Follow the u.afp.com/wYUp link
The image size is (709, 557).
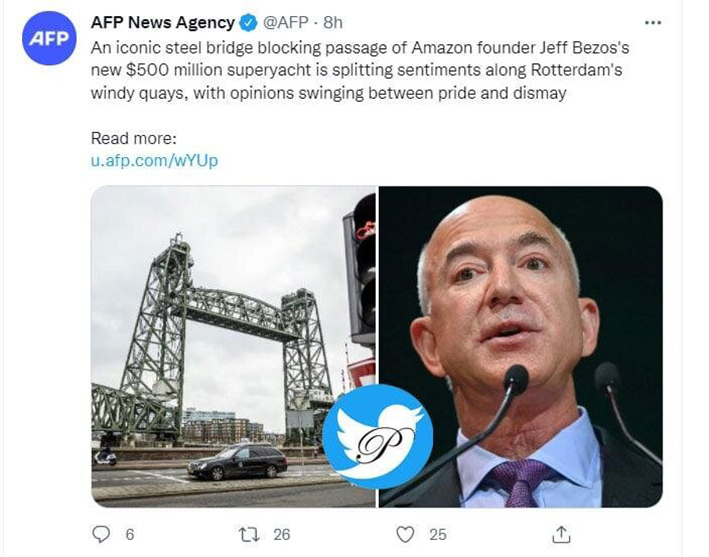point(154,160)
